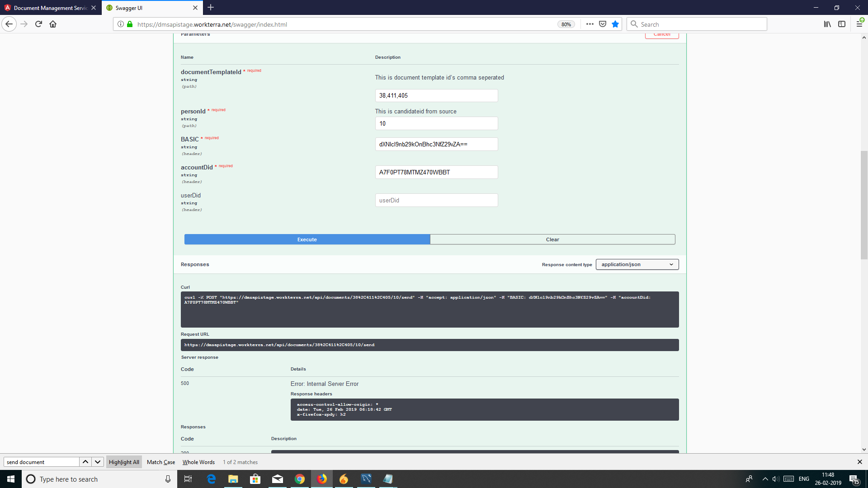The height and width of the screenshot is (488, 868).
Task: Open the Firefox hamburger menu
Action: point(859,24)
